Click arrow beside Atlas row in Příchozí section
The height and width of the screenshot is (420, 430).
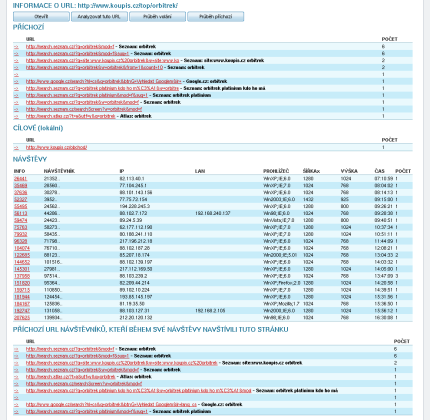(16, 116)
